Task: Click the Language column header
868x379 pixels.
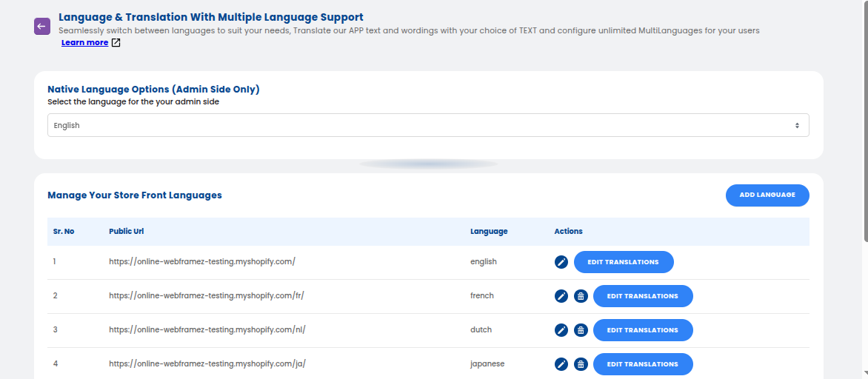Action: coord(489,232)
